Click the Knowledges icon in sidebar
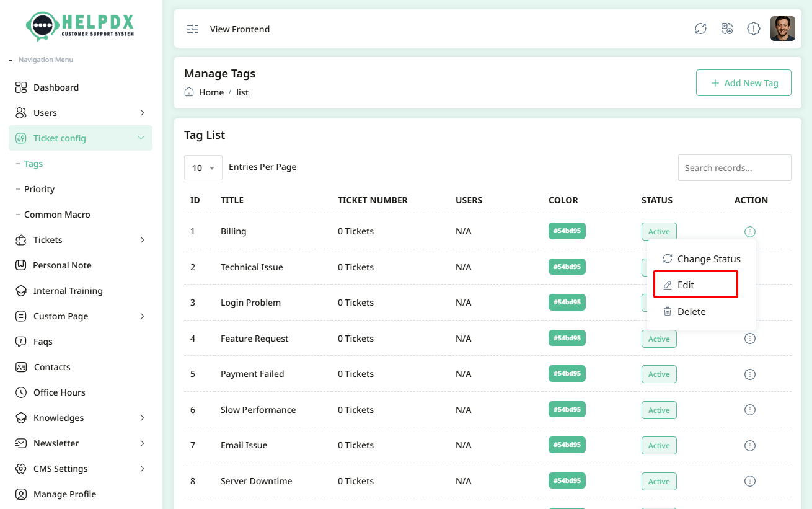 [x=21, y=418]
